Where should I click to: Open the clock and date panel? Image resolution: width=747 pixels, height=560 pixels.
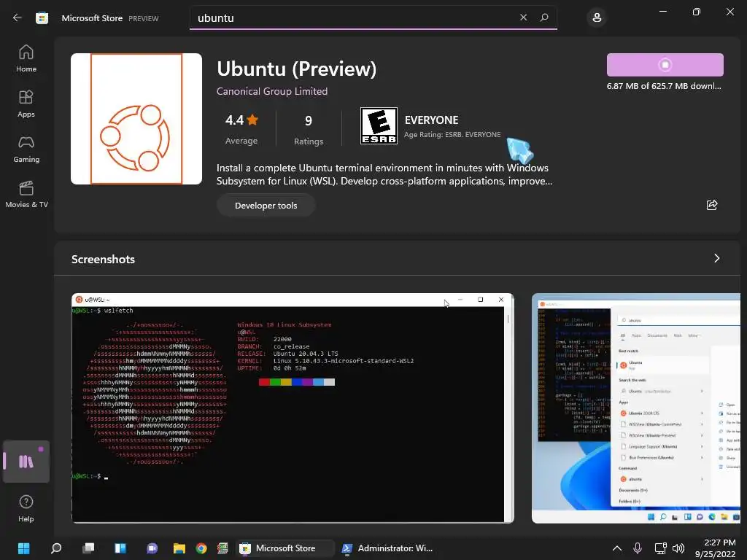pos(715,548)
